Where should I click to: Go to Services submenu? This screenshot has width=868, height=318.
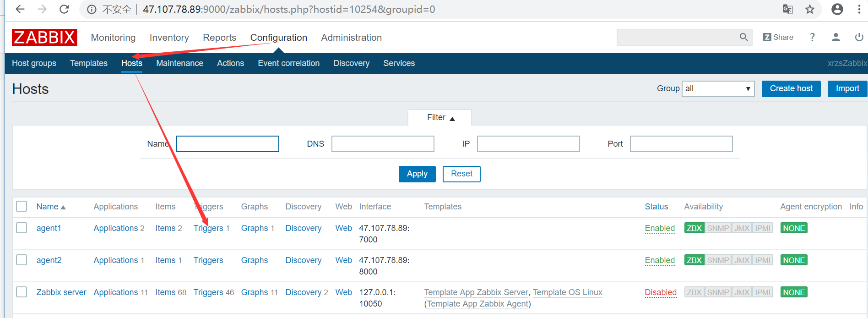tap(399, 63)
